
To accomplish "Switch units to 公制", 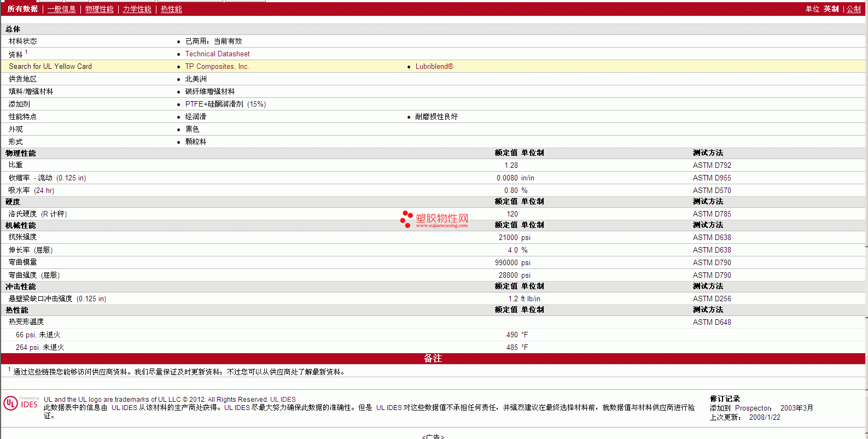I will click(854, 9).
